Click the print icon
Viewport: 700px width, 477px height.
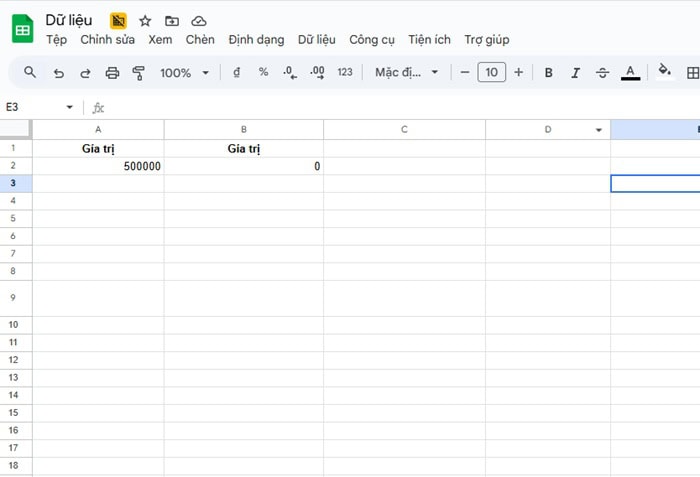pyautogui.click(x=112, y=72)
